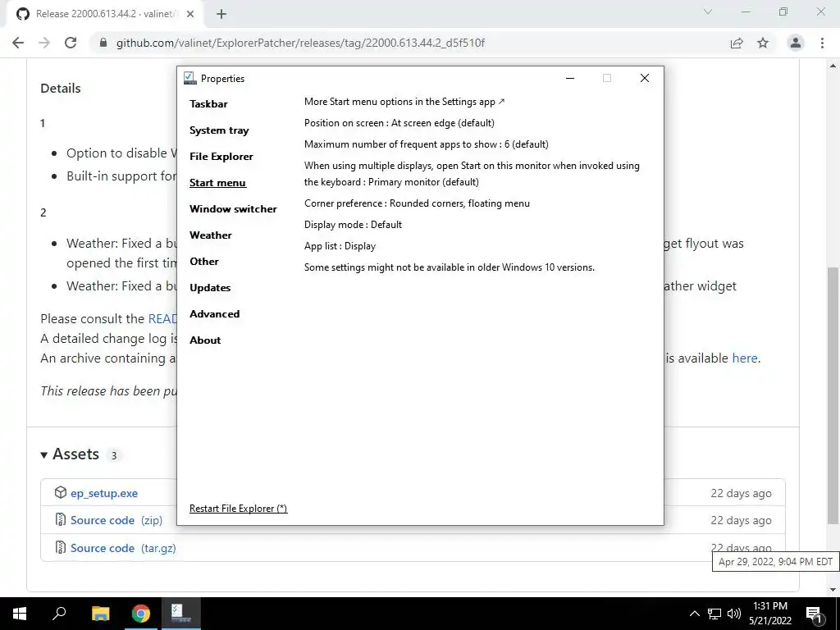This screenshot has height=630, width=840.
Task: Open File Explorer from taskbar
Action: 100,614
